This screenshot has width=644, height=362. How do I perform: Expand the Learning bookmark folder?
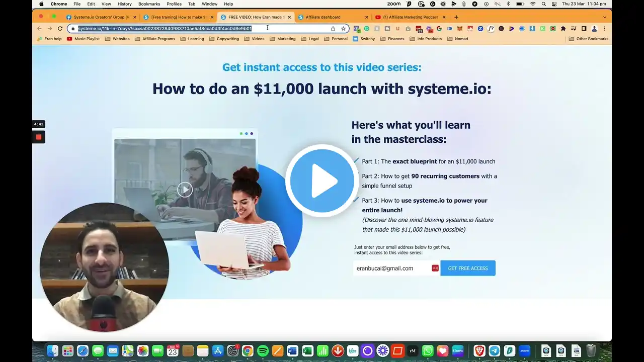point(192,39)
